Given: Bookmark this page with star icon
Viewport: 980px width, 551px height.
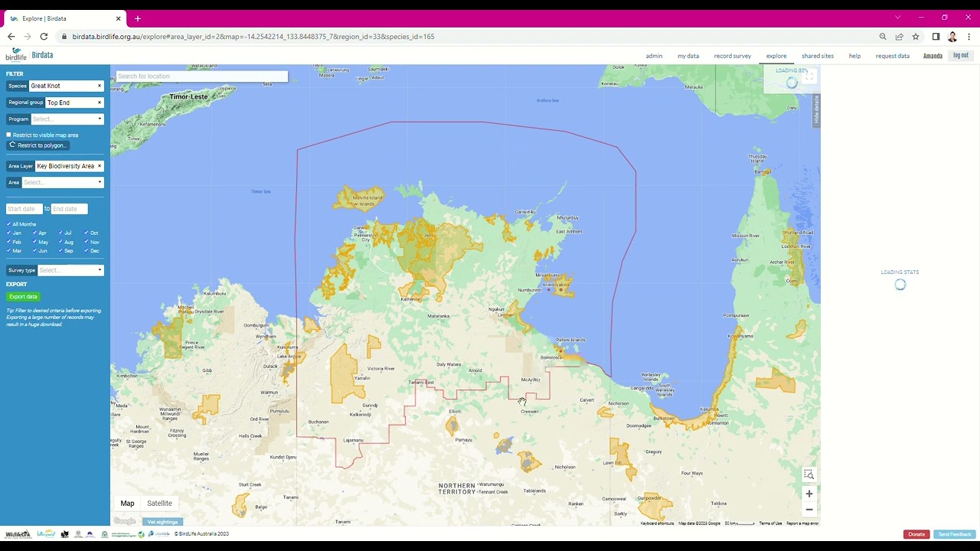Looking at the screenshot, I should (x=916, y=36).
